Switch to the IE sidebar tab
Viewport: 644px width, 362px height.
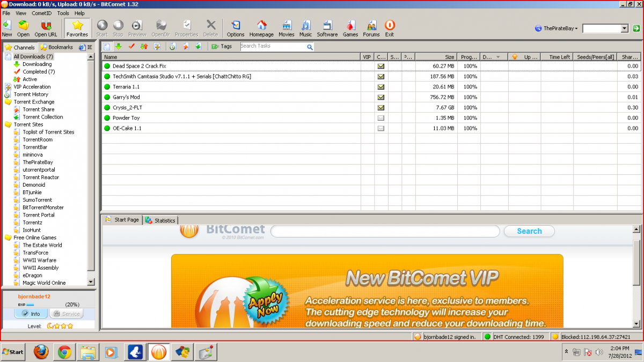86,47
